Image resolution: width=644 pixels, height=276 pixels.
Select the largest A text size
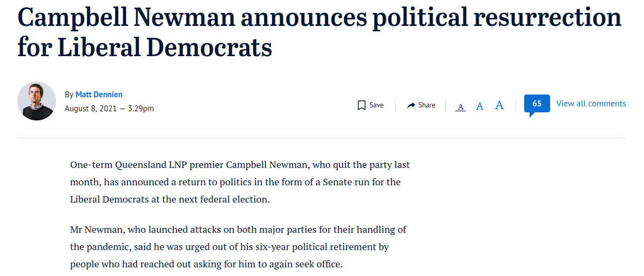point(499,105)
